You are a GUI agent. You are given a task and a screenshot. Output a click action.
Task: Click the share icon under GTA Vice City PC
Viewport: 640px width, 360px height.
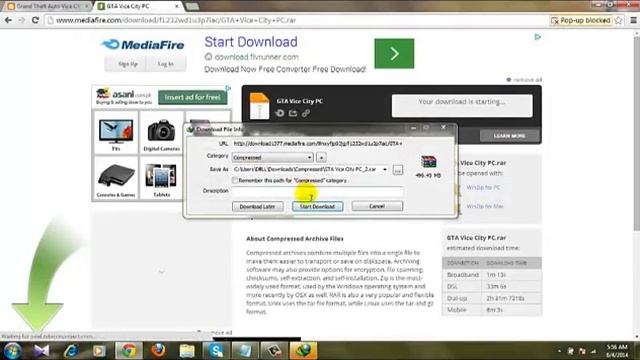coord(293,113)
